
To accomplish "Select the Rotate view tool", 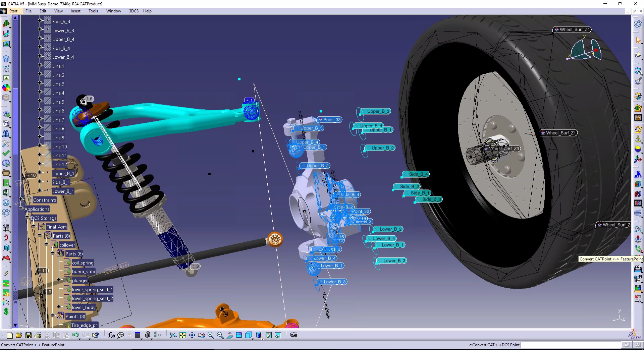I will (x=201, y=335).
